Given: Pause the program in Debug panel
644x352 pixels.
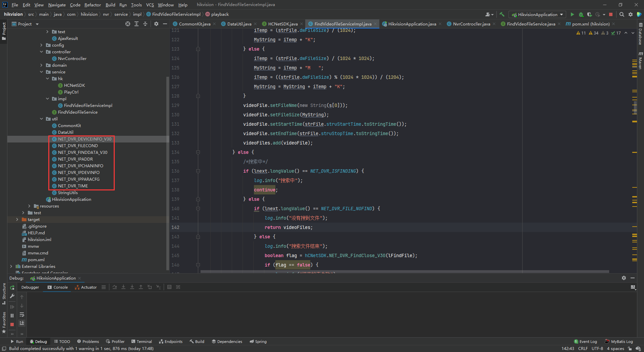Looking at the screenshot, I should (12, 315).
